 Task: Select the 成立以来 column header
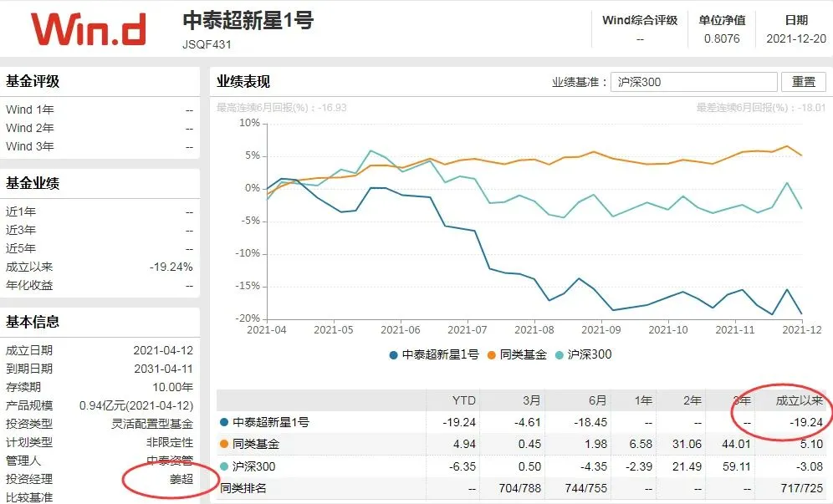click(x=799, y=400)
